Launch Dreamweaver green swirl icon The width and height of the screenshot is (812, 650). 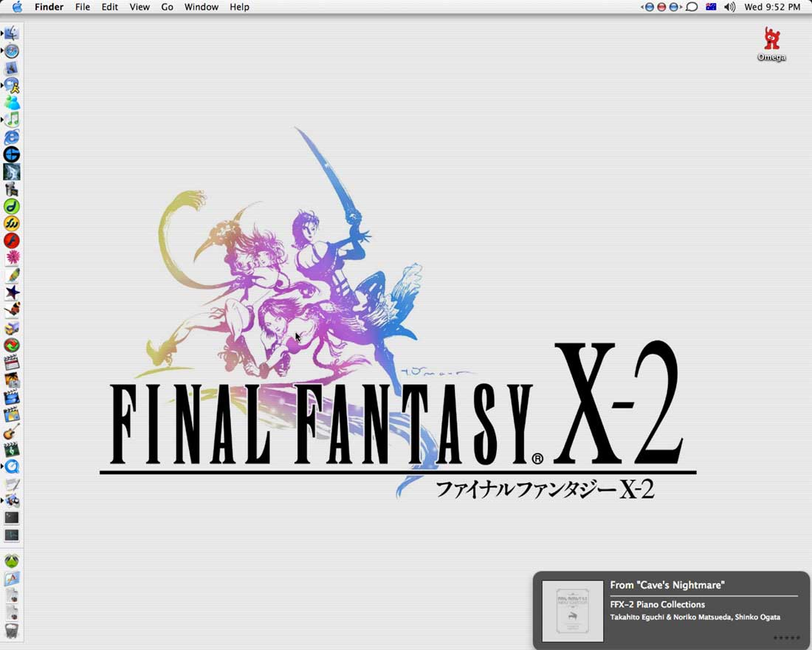(x=11, y=206)
